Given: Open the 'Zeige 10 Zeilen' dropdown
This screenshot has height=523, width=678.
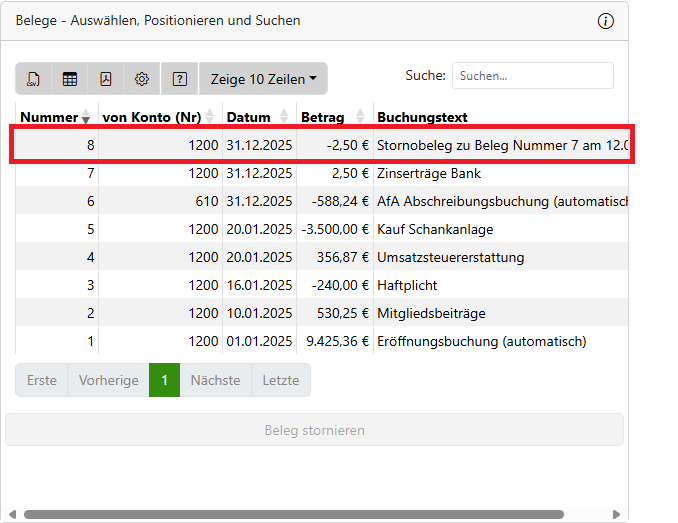Looking at the screenshot, I should [263, 79].
